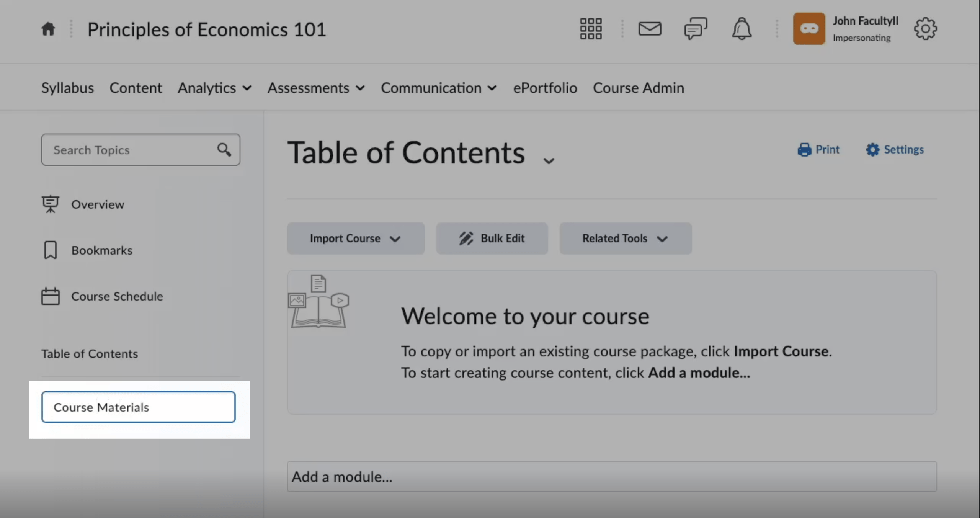Click the home icon

[48, 28]
